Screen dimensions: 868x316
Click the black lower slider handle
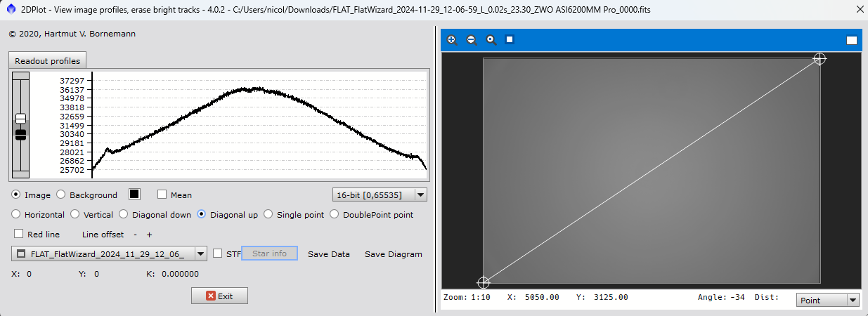tap(20, 135)
